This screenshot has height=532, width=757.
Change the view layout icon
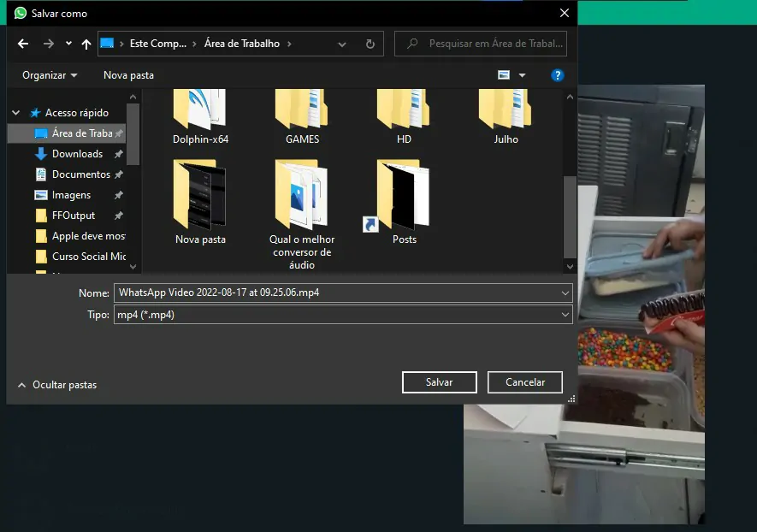pos(504,74)
